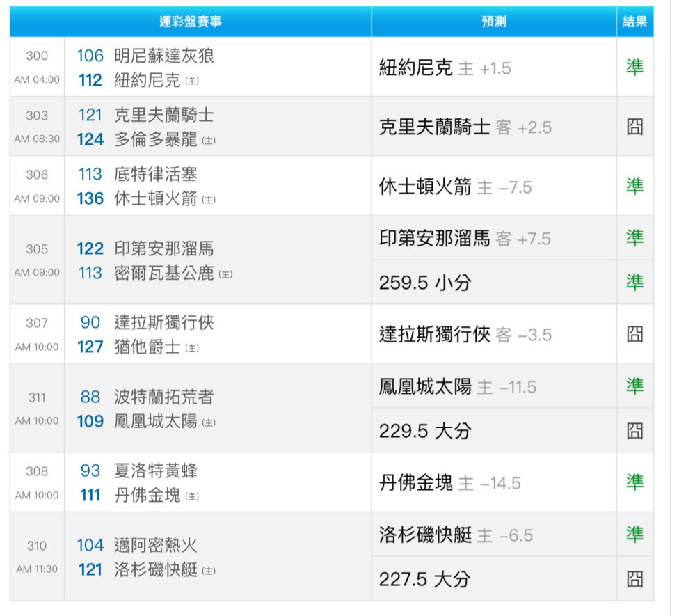Click score 106 for 明尼蘇達灰狼

(x=90, y=56)
